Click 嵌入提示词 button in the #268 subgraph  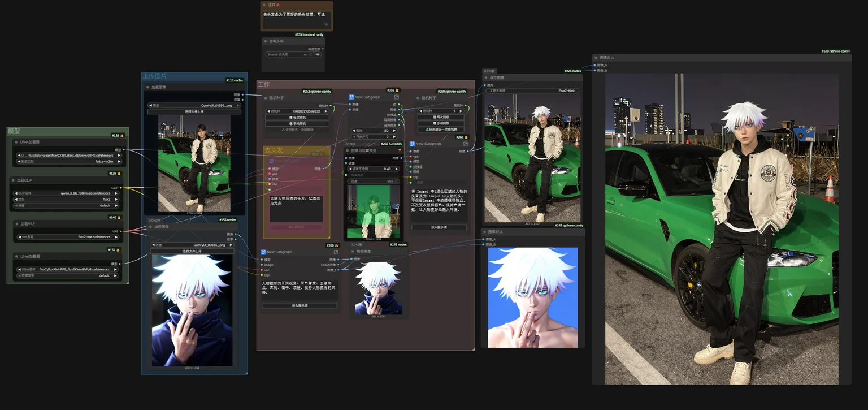439,227
